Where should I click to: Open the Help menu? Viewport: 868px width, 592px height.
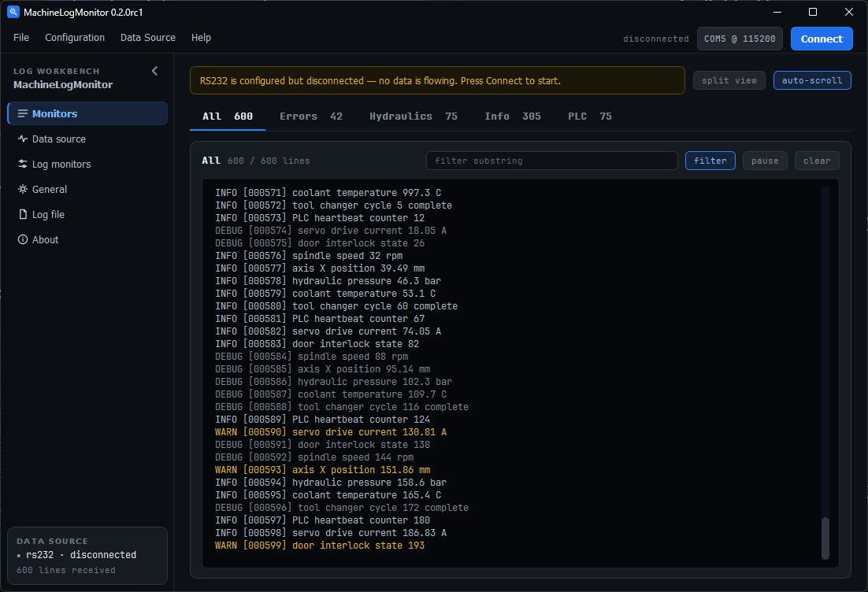pos(201,38)
